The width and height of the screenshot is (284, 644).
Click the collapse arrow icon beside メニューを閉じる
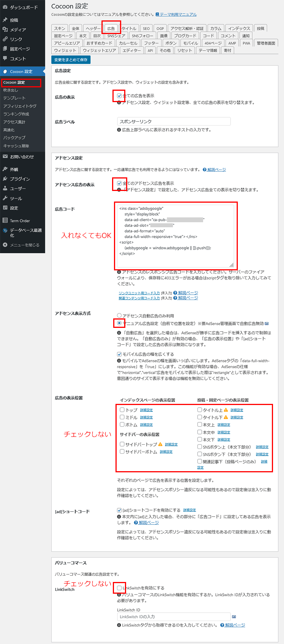click(x=5, y=245)
